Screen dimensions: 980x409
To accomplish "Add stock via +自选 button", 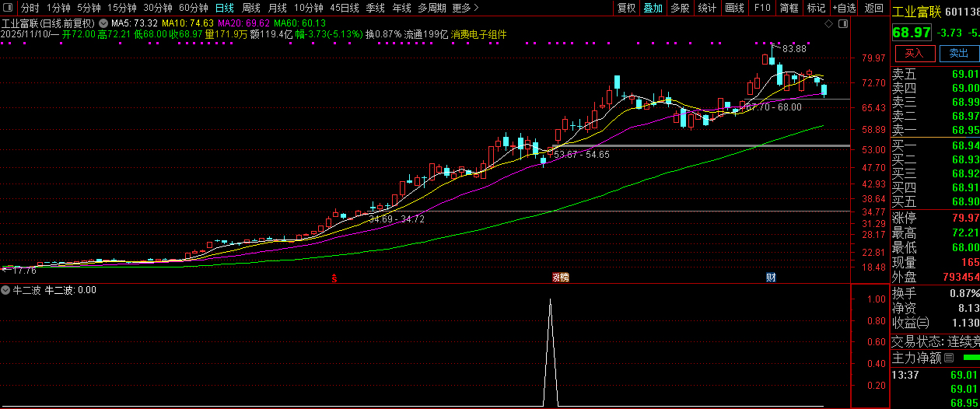I will coord(845,8).
